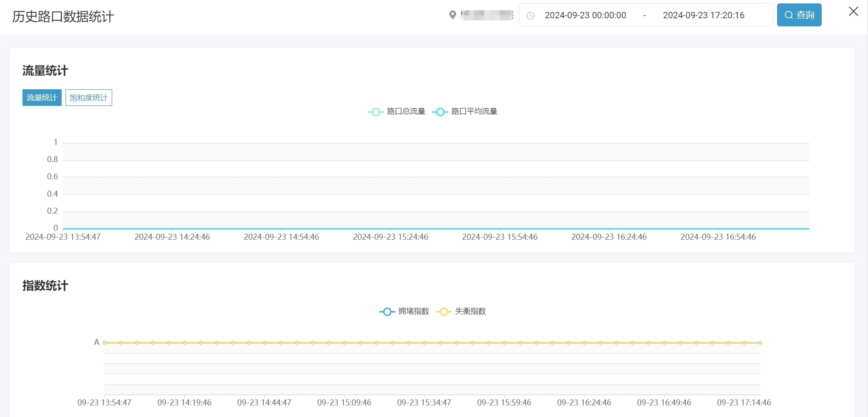Screen dimensions: 868x417
Task: Click index data point above 09-23 15:34:47
Action: [x=424, y=343]
